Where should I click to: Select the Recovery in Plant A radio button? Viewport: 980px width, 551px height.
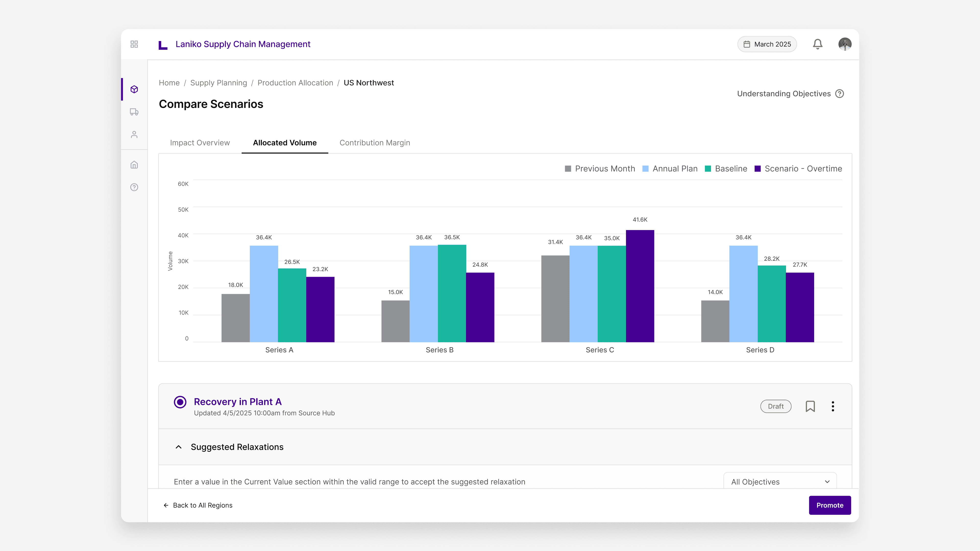(x=180, y=402)
